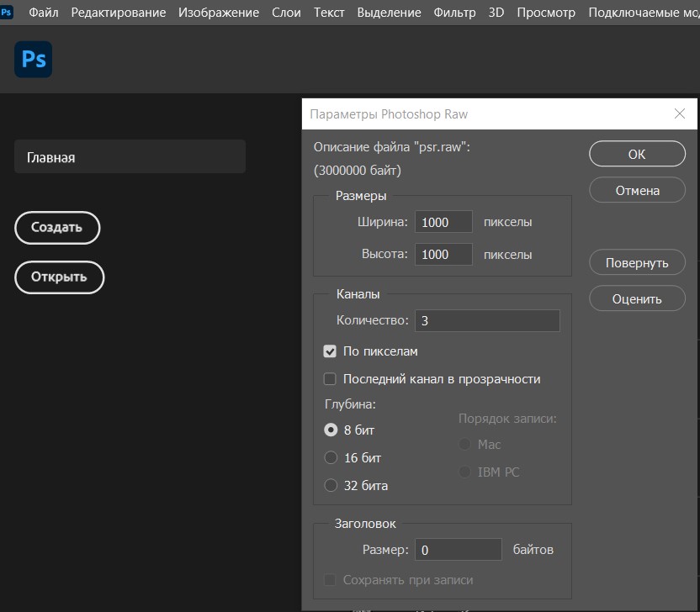
Task: Click the Отмена button
Action: (x=637, y=191)
